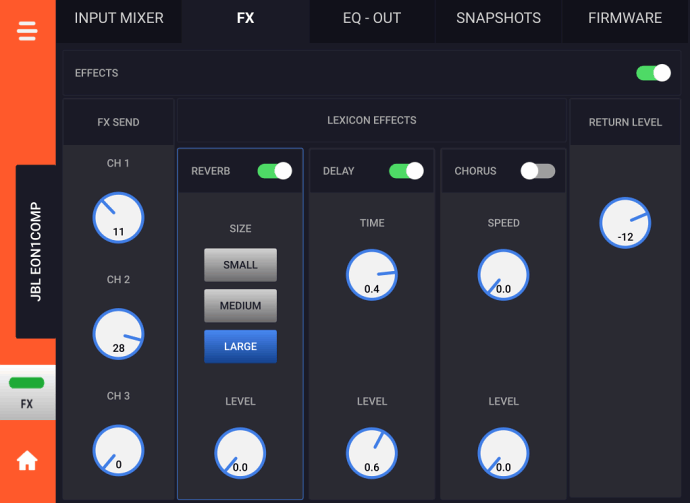Adjust the Return Level knob
The width and height of the screenshot is (690, 503).
[625, 223]
